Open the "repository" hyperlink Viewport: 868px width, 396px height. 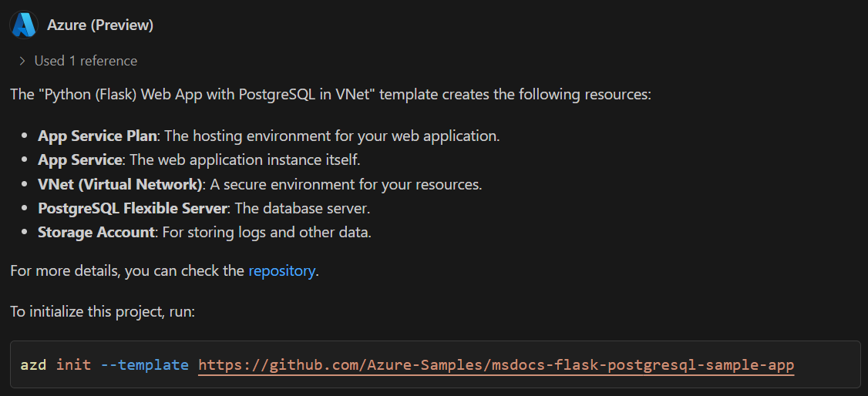click(281, 271)
